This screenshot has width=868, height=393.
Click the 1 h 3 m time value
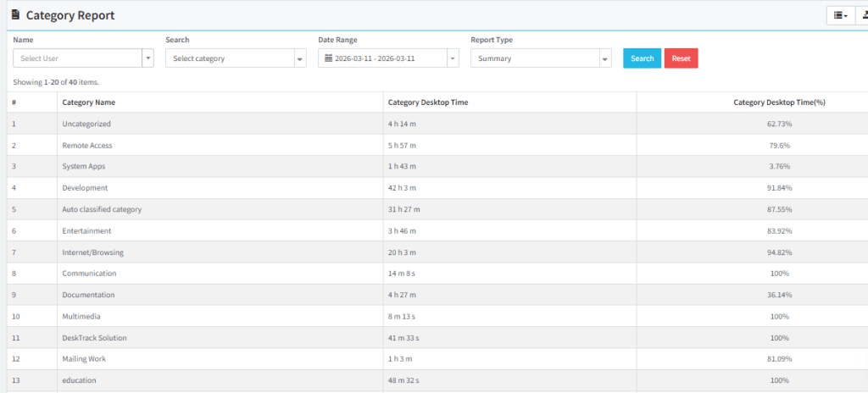400,358
